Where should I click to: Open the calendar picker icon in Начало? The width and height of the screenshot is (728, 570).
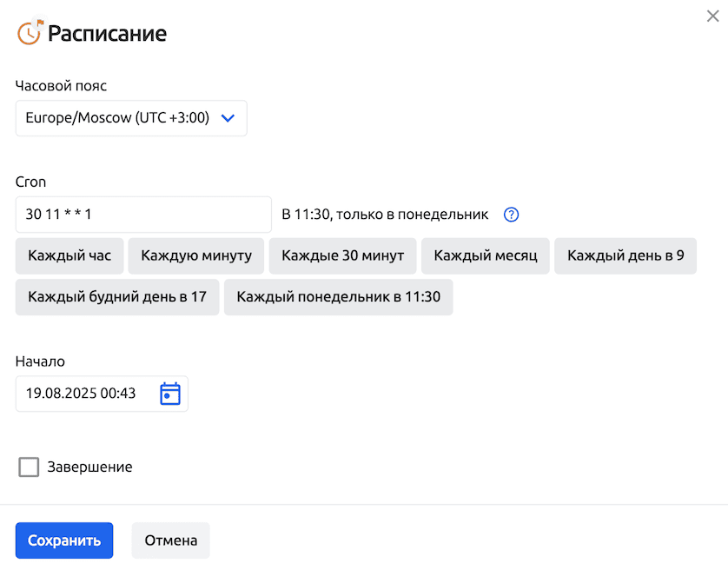click(170, 394)
